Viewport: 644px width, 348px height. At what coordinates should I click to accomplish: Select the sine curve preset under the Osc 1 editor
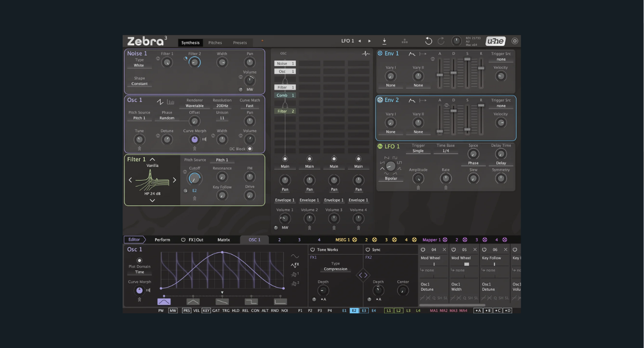[163, 301]
